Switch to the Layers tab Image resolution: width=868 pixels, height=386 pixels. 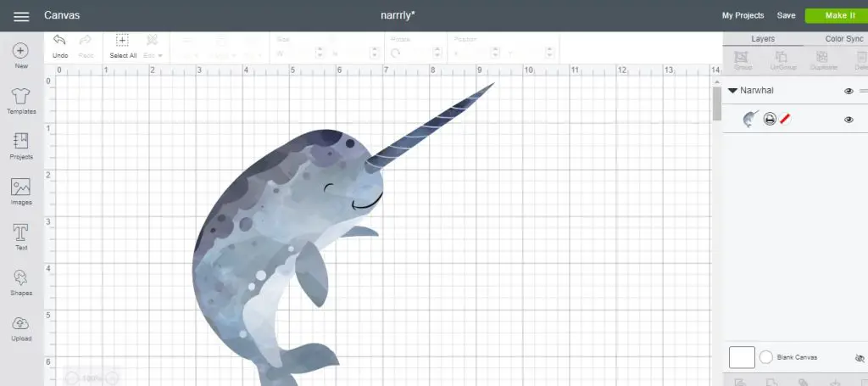coord(763,39)
